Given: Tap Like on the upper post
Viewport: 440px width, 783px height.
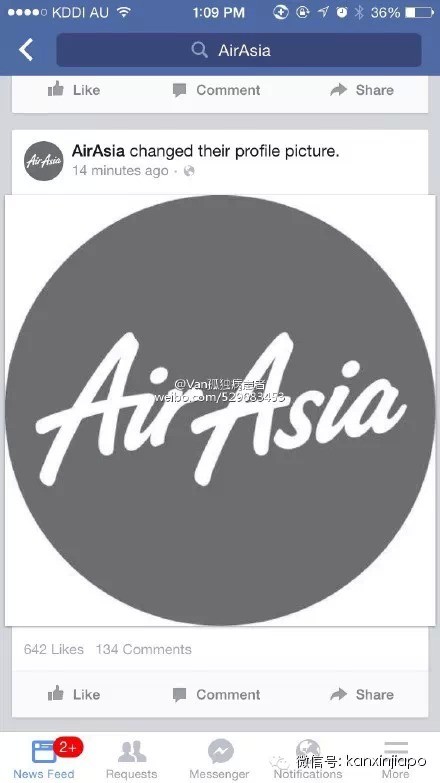Looking at the screenshot, I should point(73,90).
